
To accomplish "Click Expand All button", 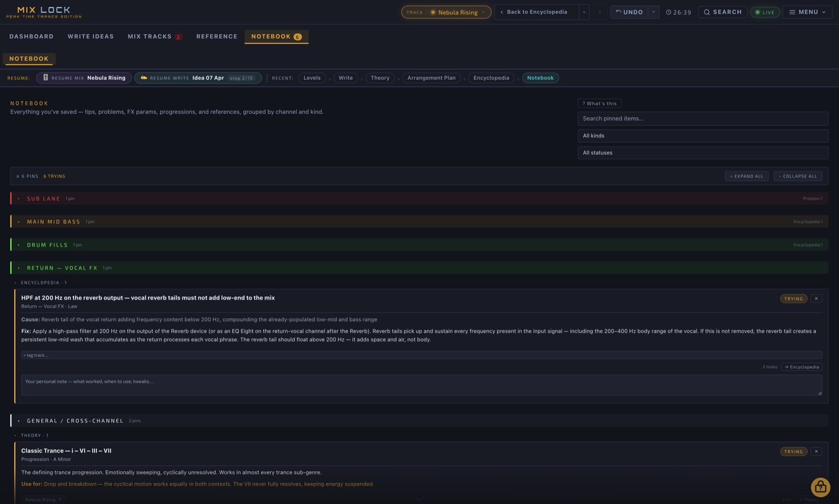I will (x=747, y=176).
